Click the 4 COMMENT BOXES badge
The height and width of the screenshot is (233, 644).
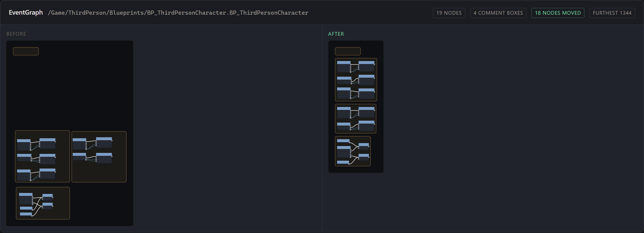pyautogui.click(x=498, y=13)
